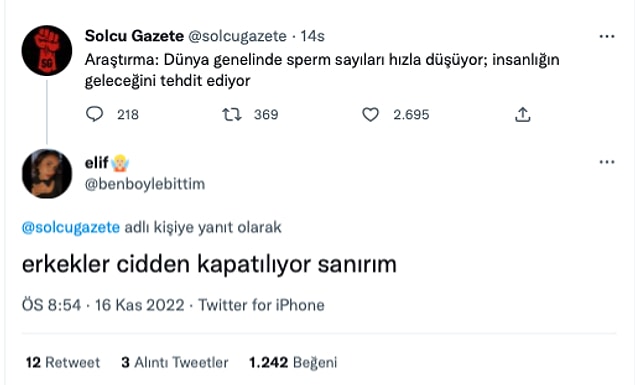Open the @benboylebittim handle

145,184
